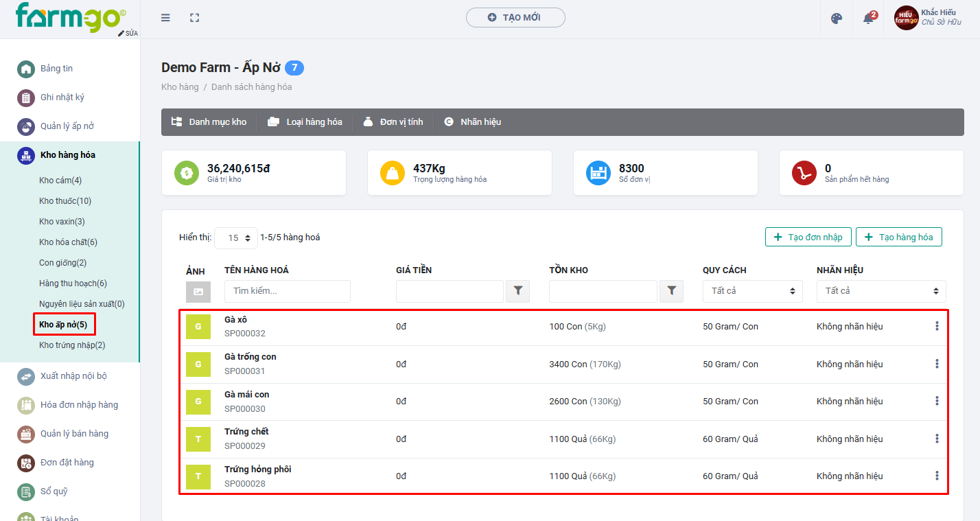Select Kho thuốc(10) in sidebar

point(65,201)
